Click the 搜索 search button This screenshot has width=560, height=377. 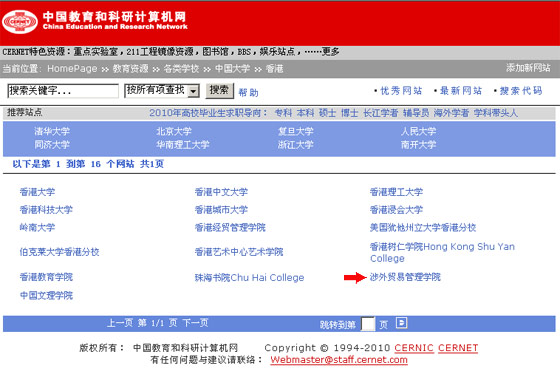tap(219, 90)
